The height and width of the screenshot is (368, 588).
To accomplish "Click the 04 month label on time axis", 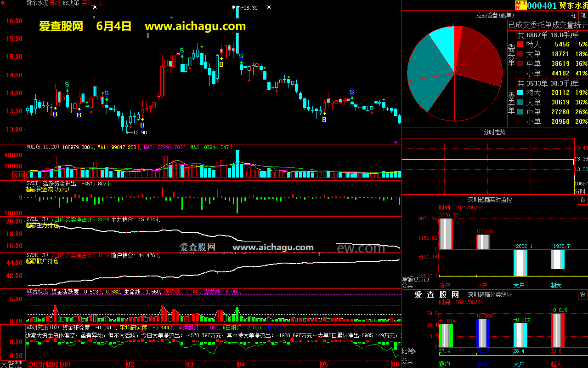I will pyautogui.click(x=241, y=364).
